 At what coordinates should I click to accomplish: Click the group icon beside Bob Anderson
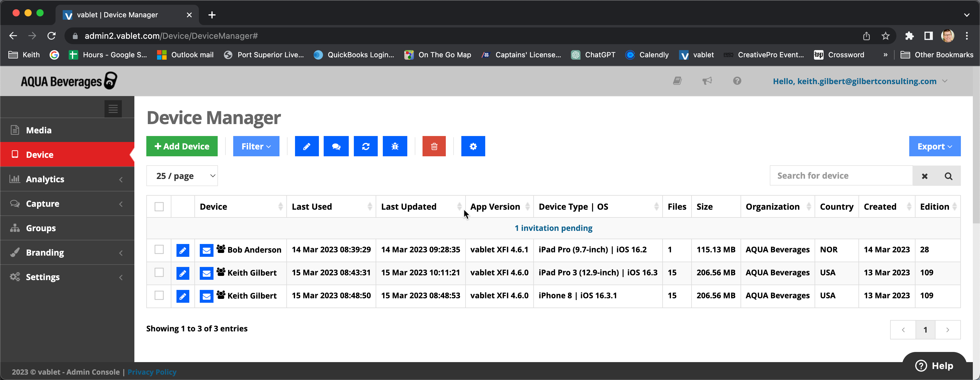pyautogui.click(x=221, y=249)
